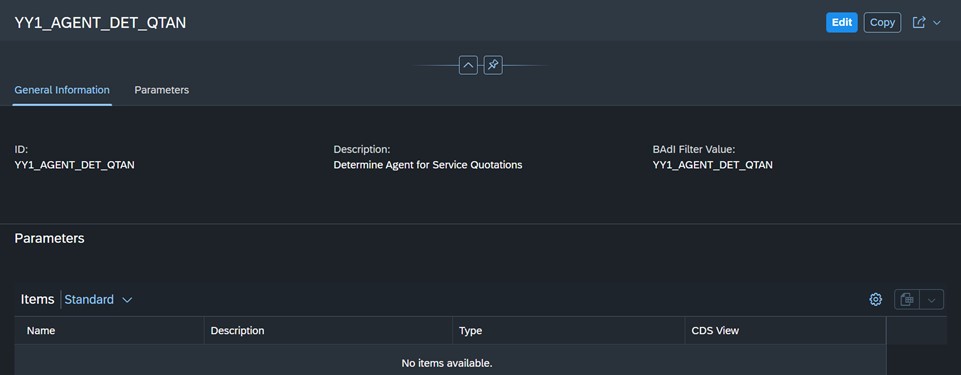The image size is (961, 375).
Task: Open the export options dropdown arrow
Action: pos(932,300)
